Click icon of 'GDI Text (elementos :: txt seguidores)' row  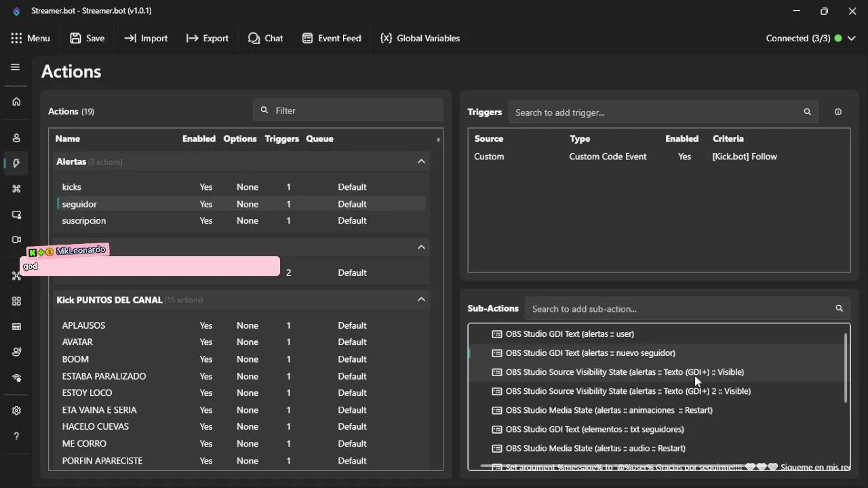pyautogui.click(x=496, y=429)
